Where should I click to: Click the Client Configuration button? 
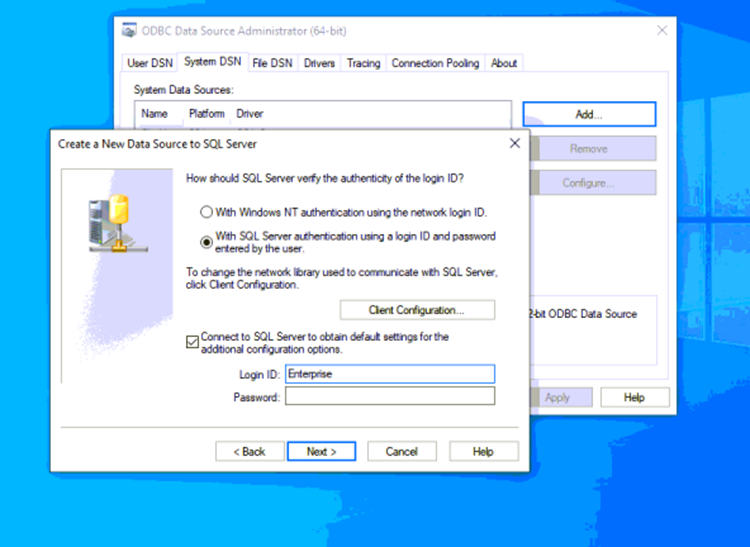click(x=417, y=310)
